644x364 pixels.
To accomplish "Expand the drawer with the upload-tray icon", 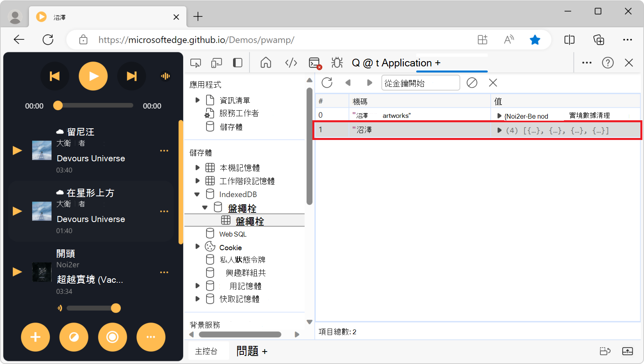I will point(627,351).
